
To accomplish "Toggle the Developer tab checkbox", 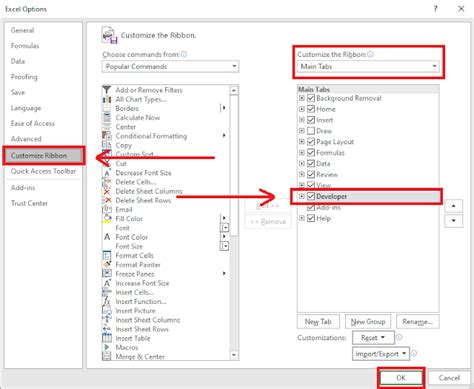I will [311, 196].
